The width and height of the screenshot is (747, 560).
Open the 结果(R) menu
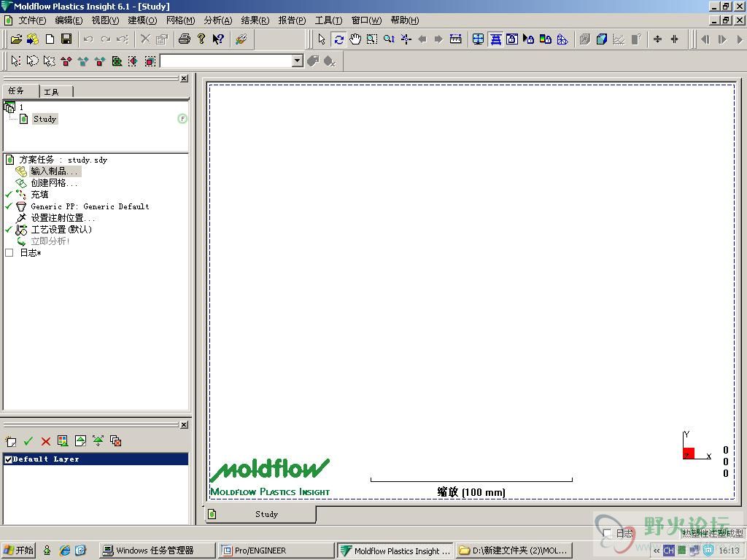point(255,20)
